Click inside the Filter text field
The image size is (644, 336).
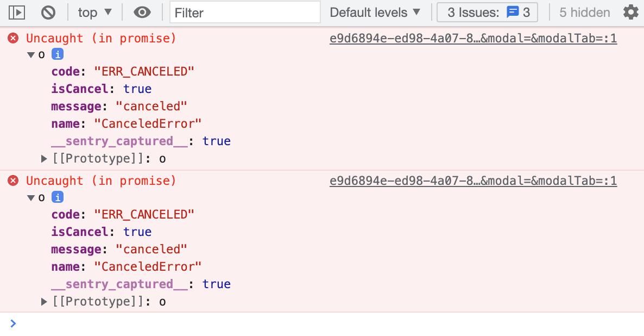[x=244, y=12]
